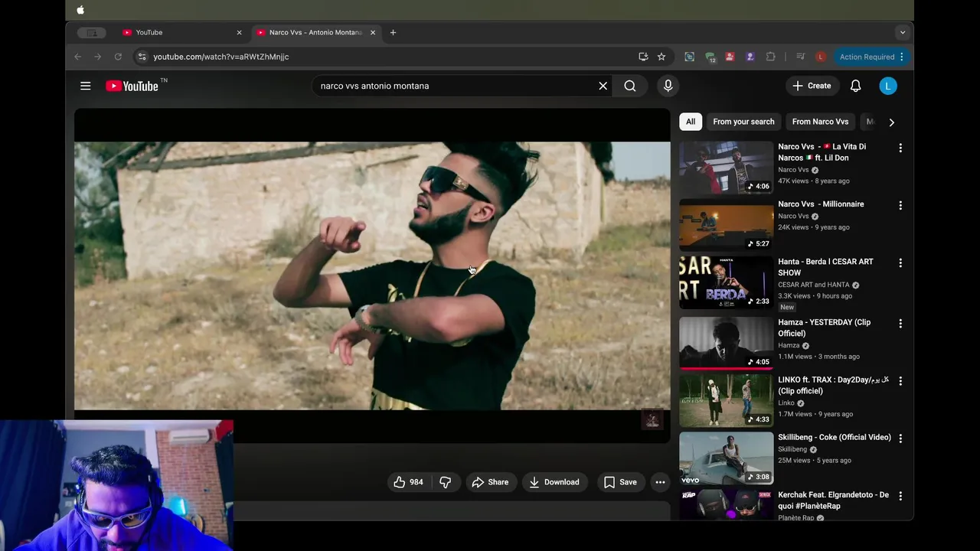Open the media controls icon in Chrome toolbar
This screenshot has height=551, width=980.
coord(800,57)
